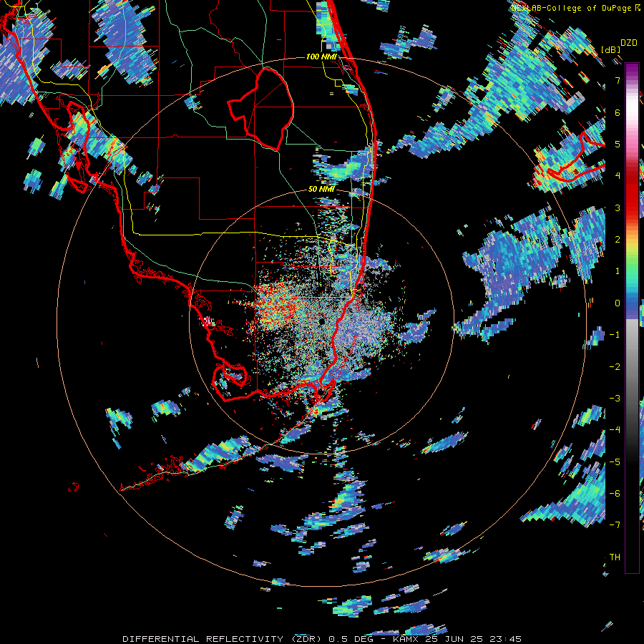Select the 6 value on the color scale

618,112
